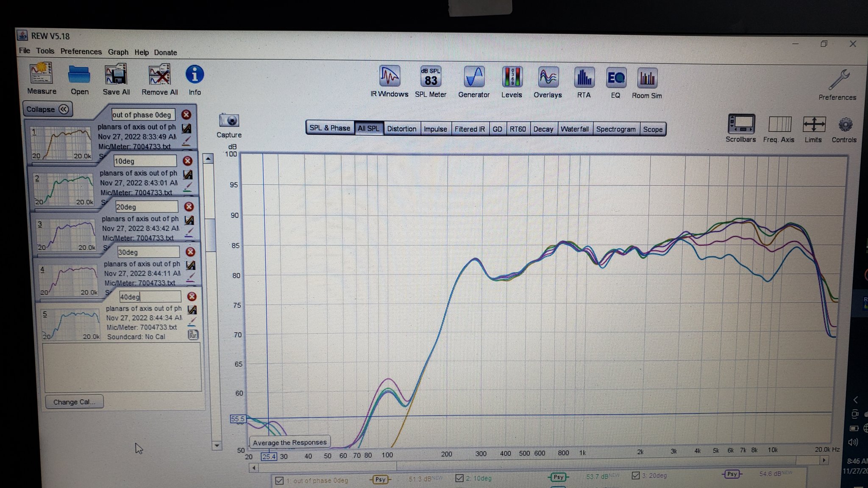Open the Info panel icon
Image resolution: width=868 pixels, height=488 pixels.
[195, 75]
